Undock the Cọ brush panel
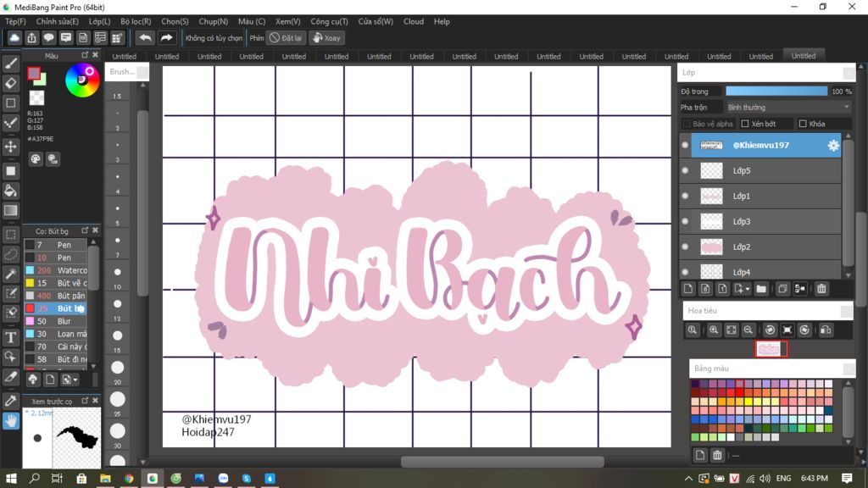Image resolution: width=868 pixels, height=488 pixels. [x=85, y=230]
